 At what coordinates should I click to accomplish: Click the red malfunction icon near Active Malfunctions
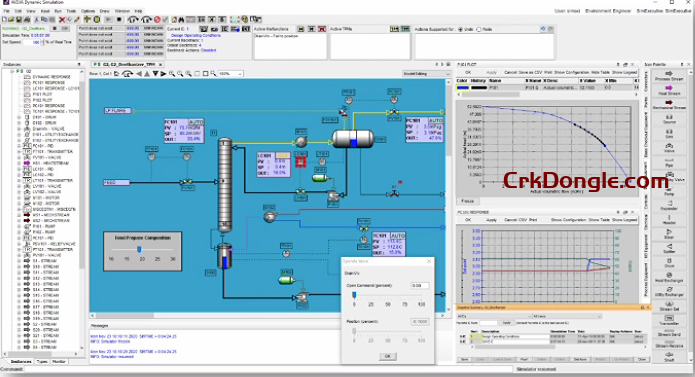(322, 29)
